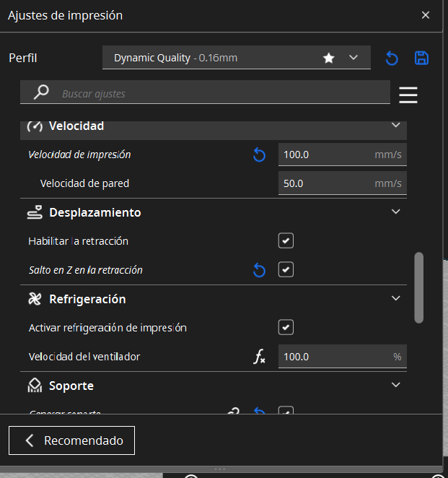Screen dimensions: 448x478
Task: Reset profile changes with the undo arrow
Action: click(392, 58)
